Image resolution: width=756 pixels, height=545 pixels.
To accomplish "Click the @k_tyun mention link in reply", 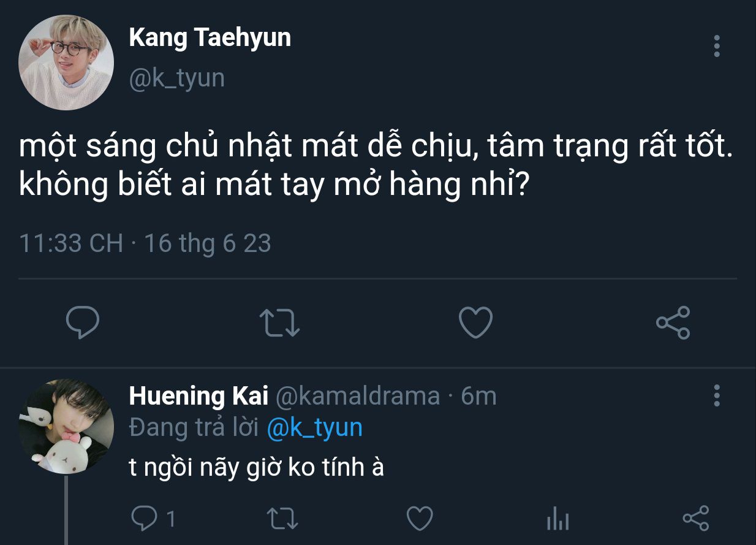I will point(314,427).
